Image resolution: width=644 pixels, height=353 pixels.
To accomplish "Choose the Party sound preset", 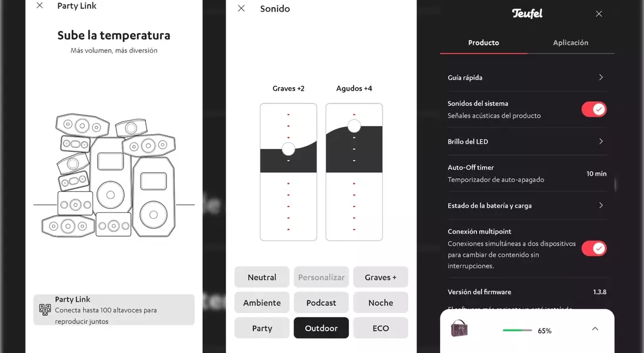I will (x=262, y=328).
